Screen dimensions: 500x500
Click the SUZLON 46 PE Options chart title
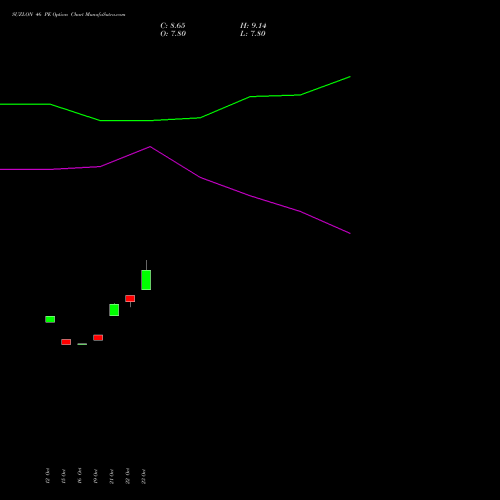(69, 15)
